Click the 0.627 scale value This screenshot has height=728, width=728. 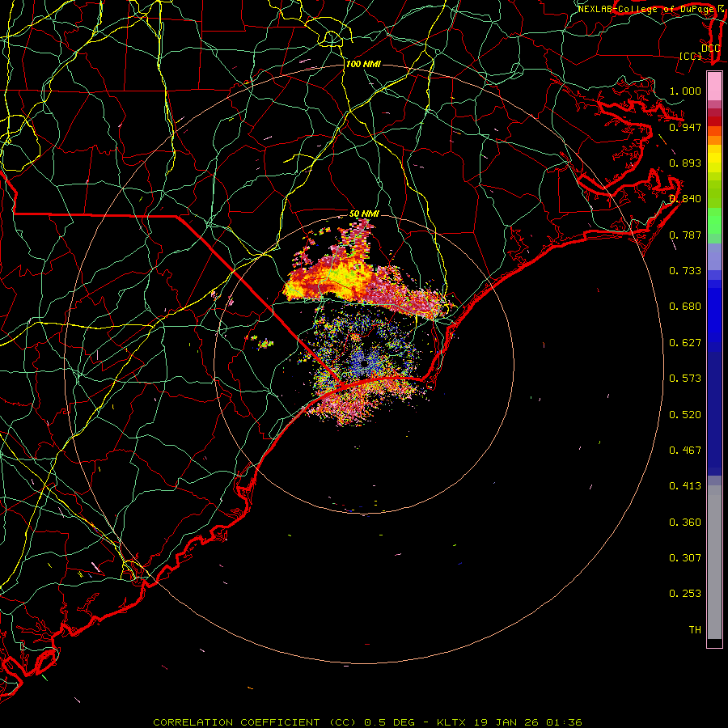[x=685, y=343]
